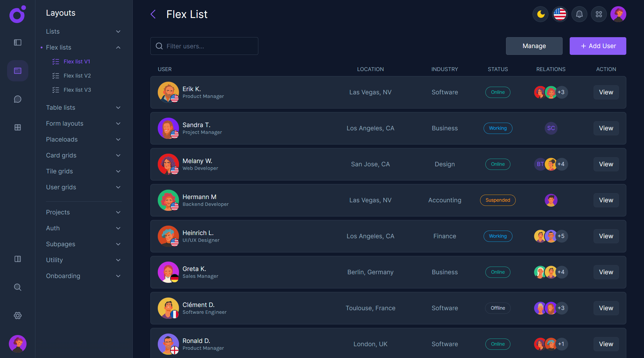
Task: Open the Lists menu section
Action: pyautogui.click(x=52, y=31)
